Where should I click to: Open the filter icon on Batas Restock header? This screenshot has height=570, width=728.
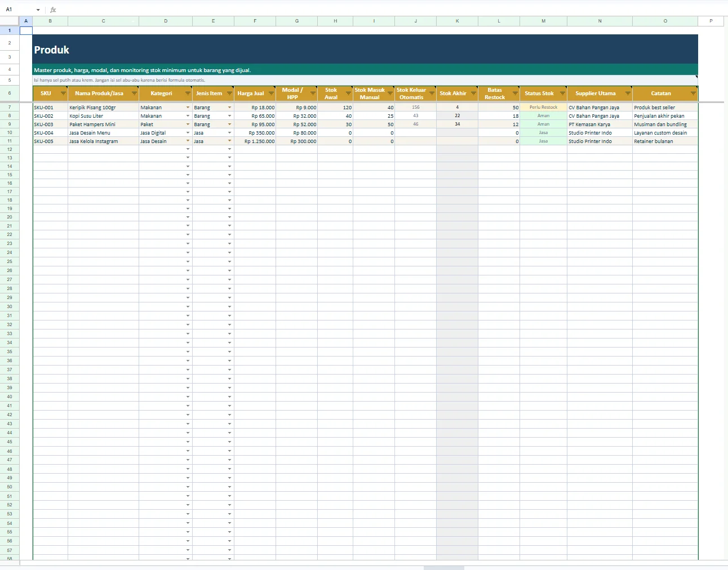tap(515, 93)
